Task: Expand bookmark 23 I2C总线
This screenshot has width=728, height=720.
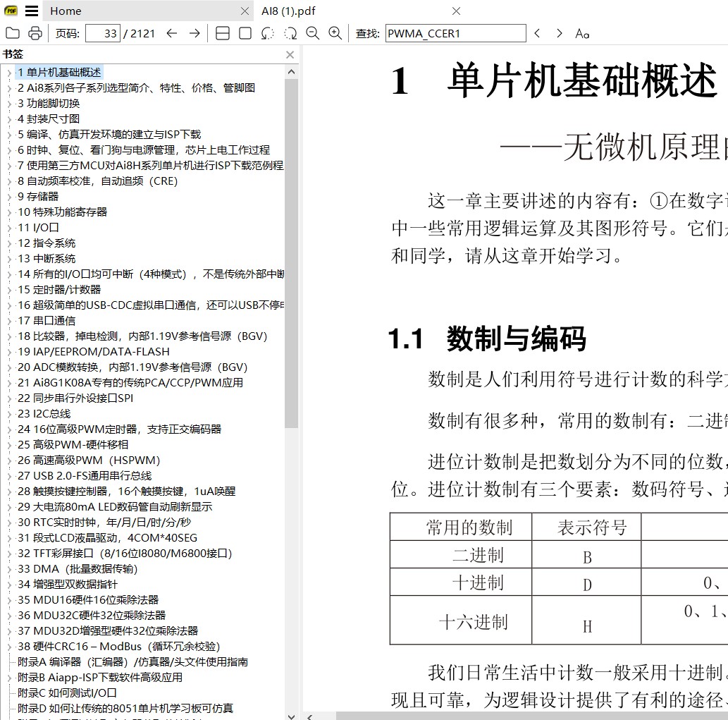Action: tap(9, 415)
